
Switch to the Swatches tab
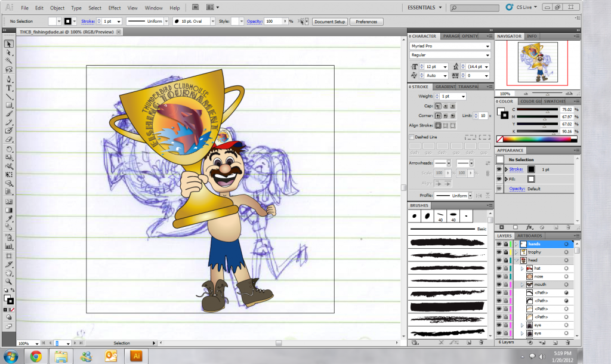click(x=554, y=101)
